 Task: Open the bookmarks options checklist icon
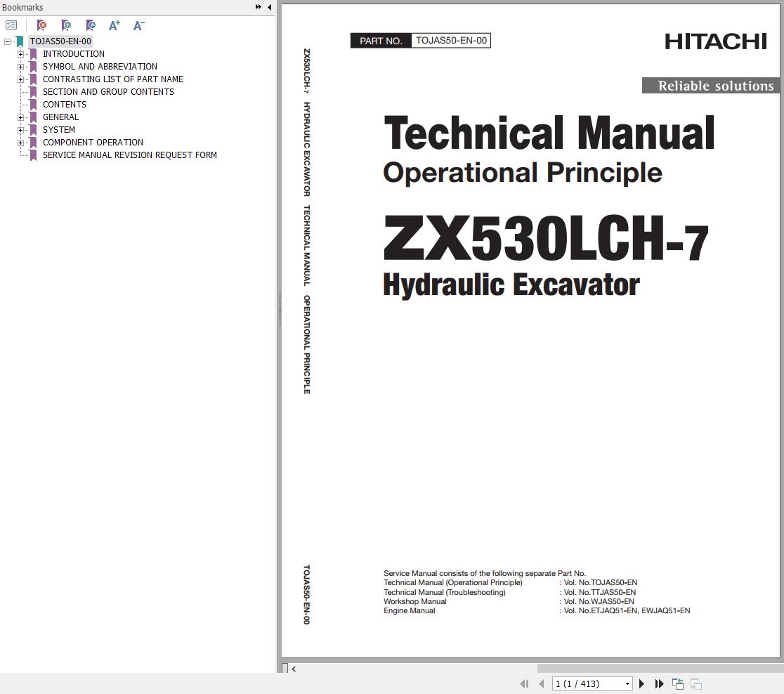point(11,25)
